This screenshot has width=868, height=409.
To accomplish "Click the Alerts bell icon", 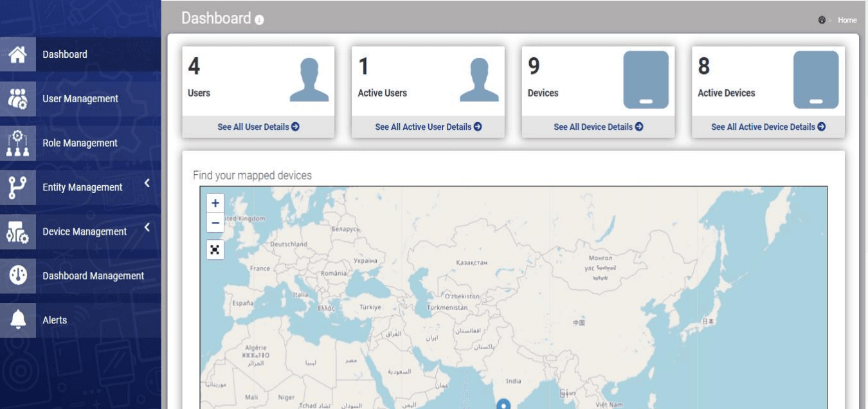I will pos(17,320).
